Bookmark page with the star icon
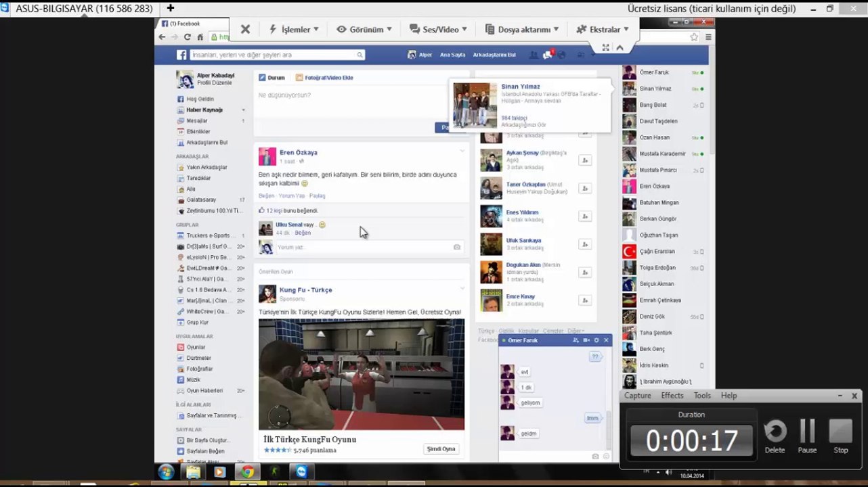This screenshot has width=868, height=487. [694, 37]
